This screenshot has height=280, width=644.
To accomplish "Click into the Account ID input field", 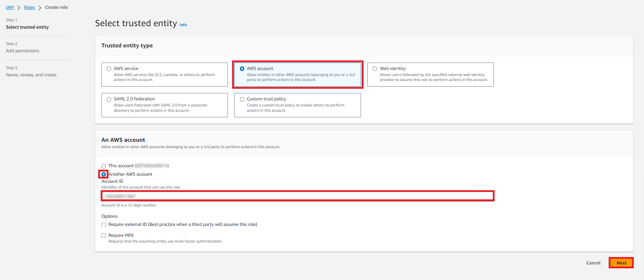I will click(297, 196).
